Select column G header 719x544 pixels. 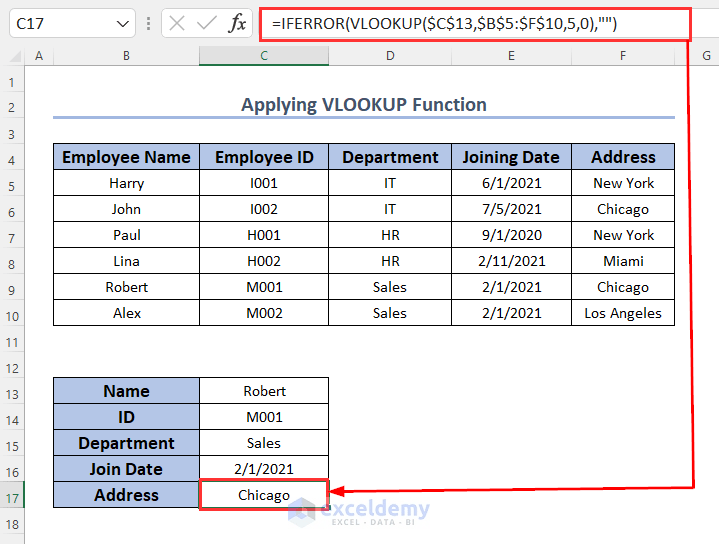coord(706,56)
